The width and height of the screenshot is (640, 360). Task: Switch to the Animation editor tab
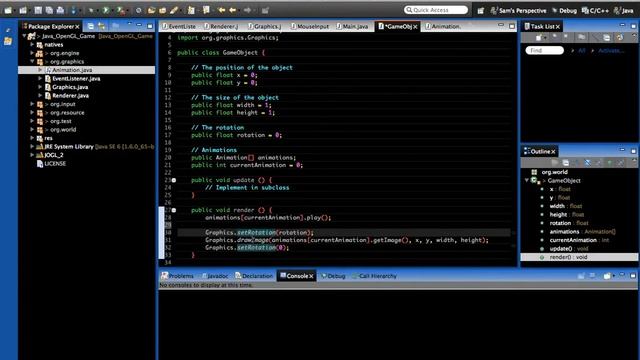443,26
